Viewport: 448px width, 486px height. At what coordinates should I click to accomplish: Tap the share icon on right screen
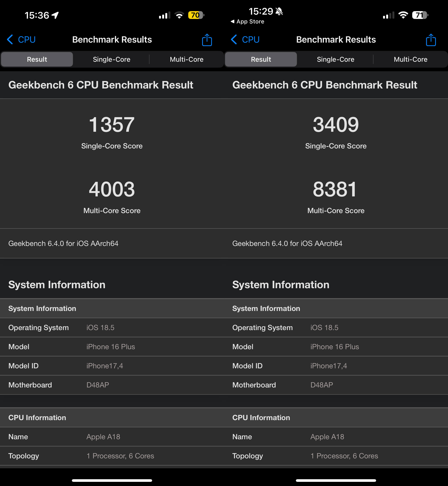point(431,40)
